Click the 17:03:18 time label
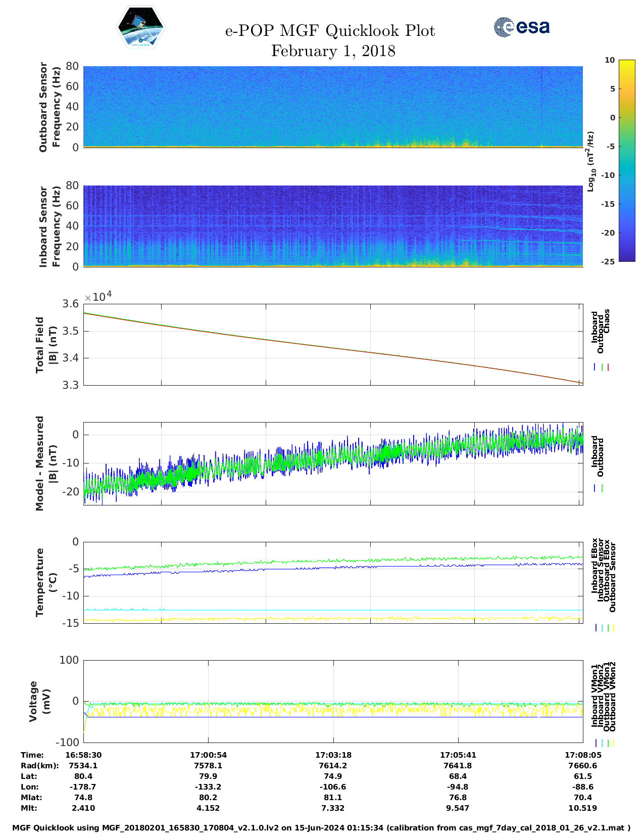 point(333,755)
